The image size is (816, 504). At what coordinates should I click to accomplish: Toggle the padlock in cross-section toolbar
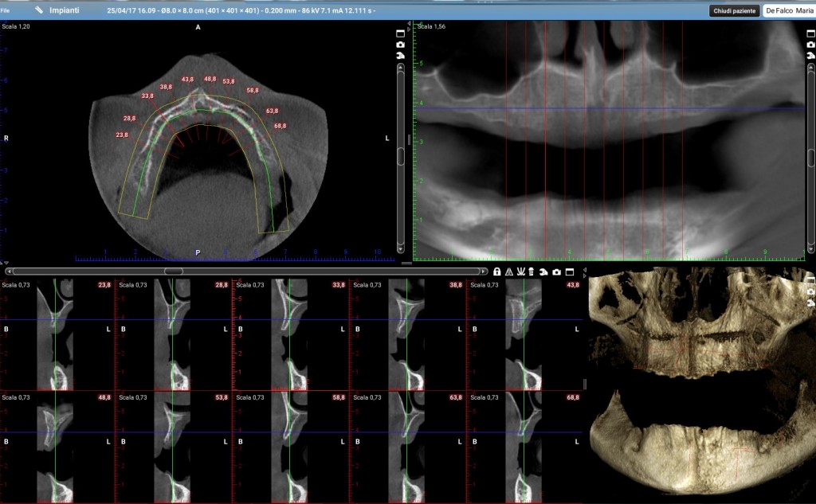(496, 272)
